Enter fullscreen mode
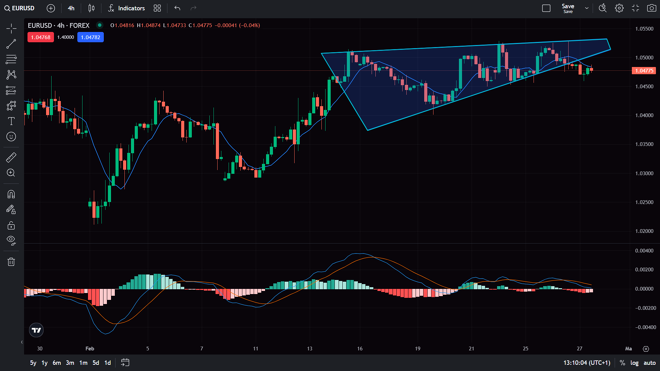The image size is (660, 371). coord(636,8)
